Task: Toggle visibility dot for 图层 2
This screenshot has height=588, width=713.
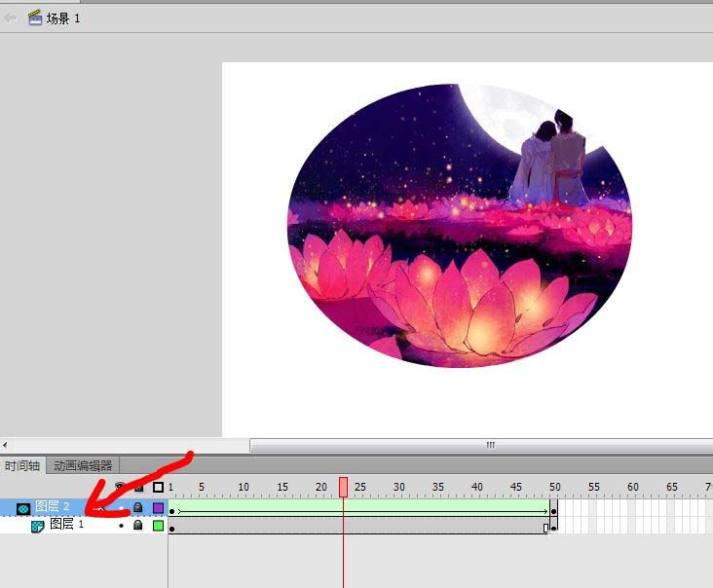Action: coord(121,508)
